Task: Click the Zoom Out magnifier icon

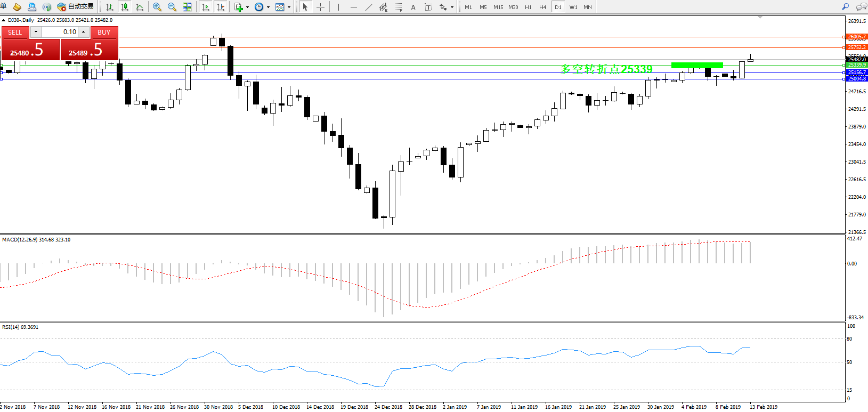Action: click(172, 7)
